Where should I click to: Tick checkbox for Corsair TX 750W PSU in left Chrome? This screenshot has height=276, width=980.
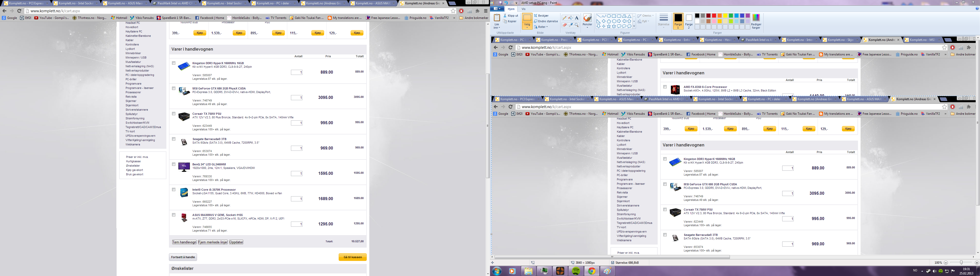tap(174, 114)
